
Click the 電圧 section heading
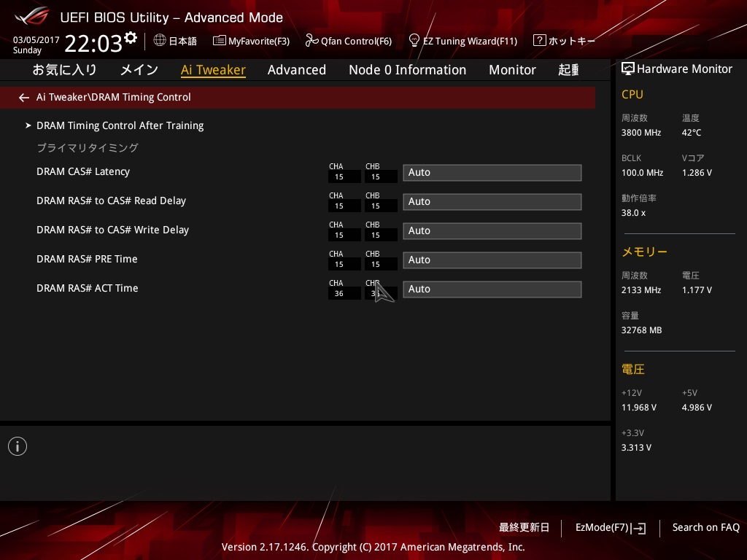[x=633, y=369]
